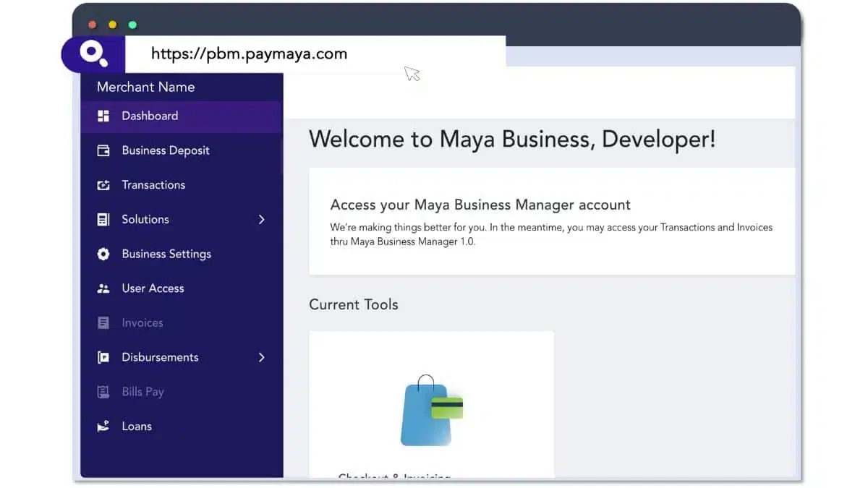Click the yellow minimize window dot
This screenshot has height=488, width=868.
(x=112, y=25)
